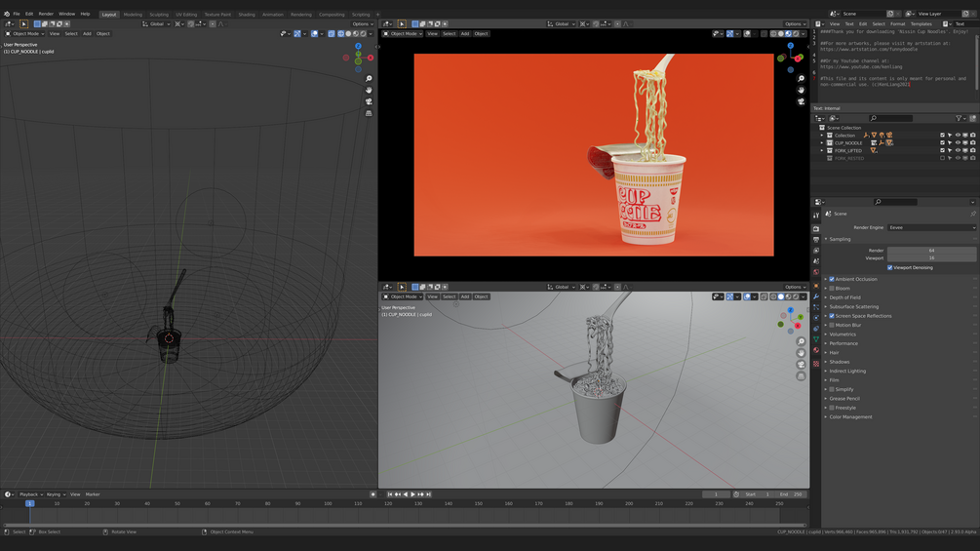This screenshot has height=551, width=980.
Task: Open the Render menu
Action: 46,14
